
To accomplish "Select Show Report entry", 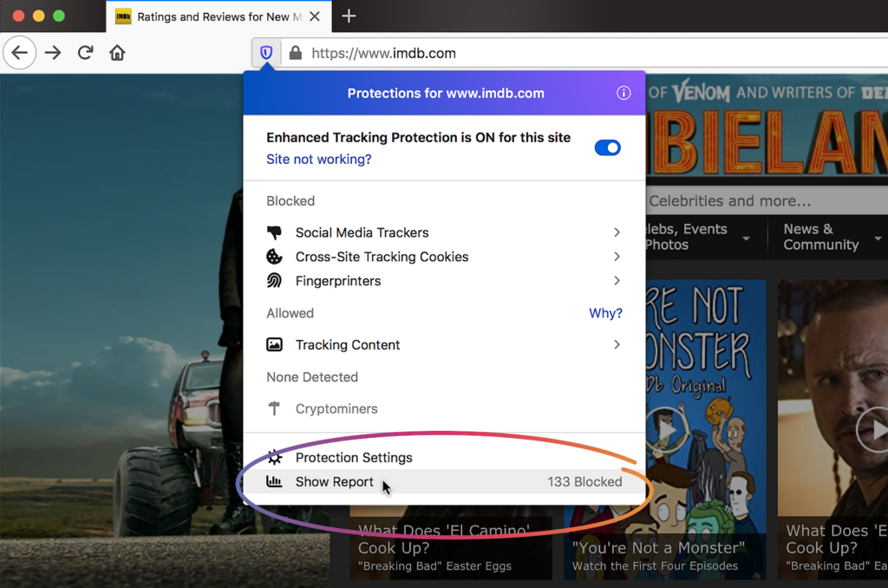I will click(x=335, y=481).
